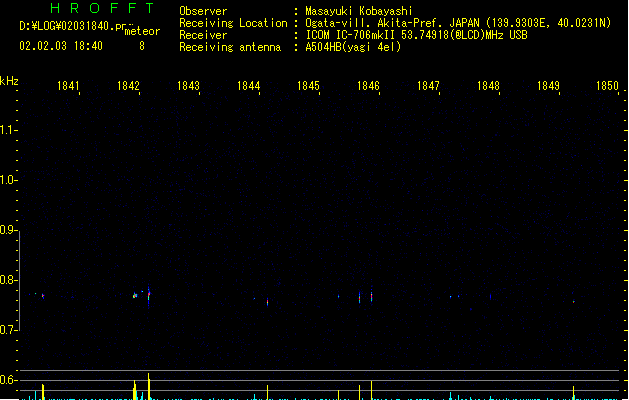The width and height of the screenshot is (629, 400).
Task: Click the Receiving antenna field label
Action: 230,47
